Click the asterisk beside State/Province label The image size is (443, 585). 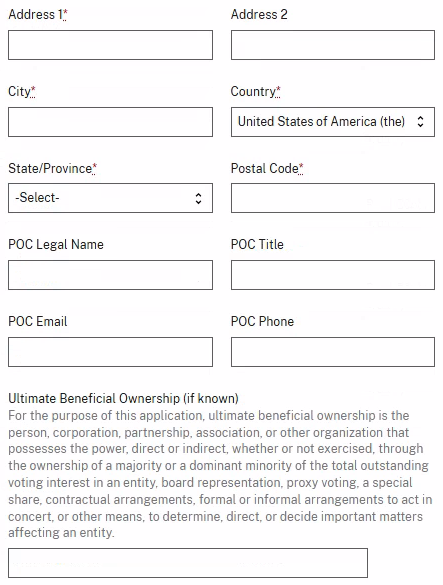tap(94, 168)
